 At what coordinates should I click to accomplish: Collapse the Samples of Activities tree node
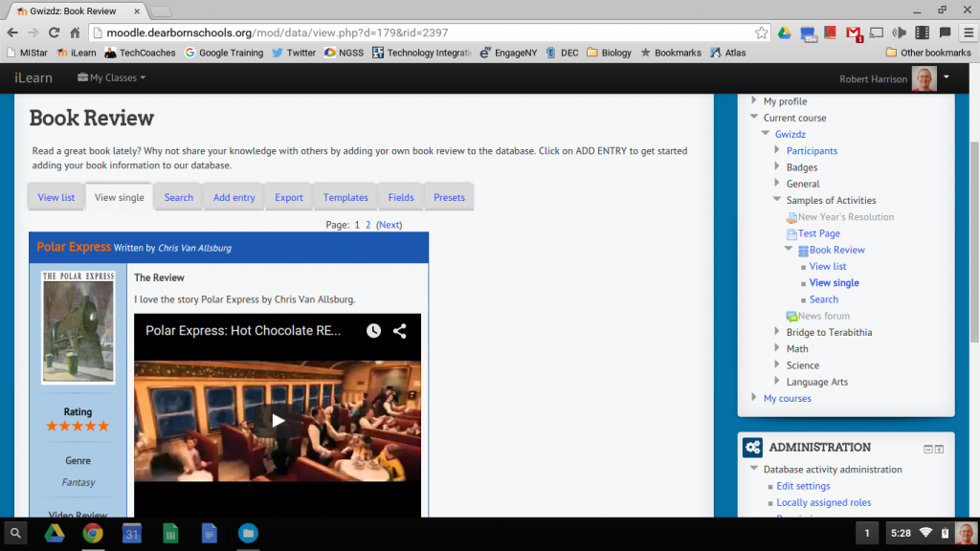pos(777,200)
